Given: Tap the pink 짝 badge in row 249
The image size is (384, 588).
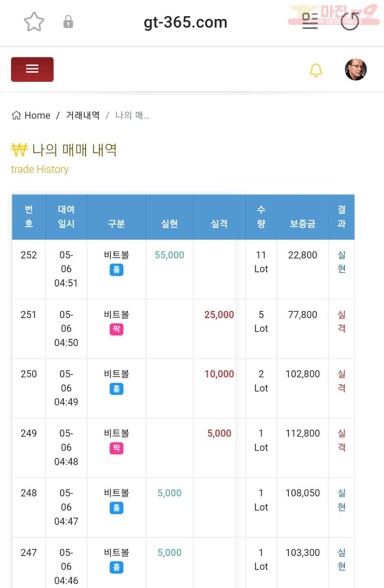Looking at the screenshot, I should coord(117,448).
